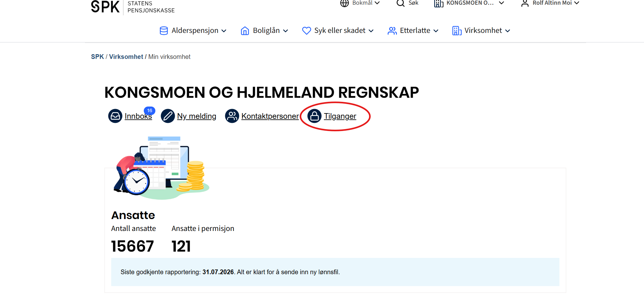This screenshot has width=644, height=298.
Task: Click the building icon beside KONGSMOEN O…
Action: pyautogui.click(x=439, y=3)
